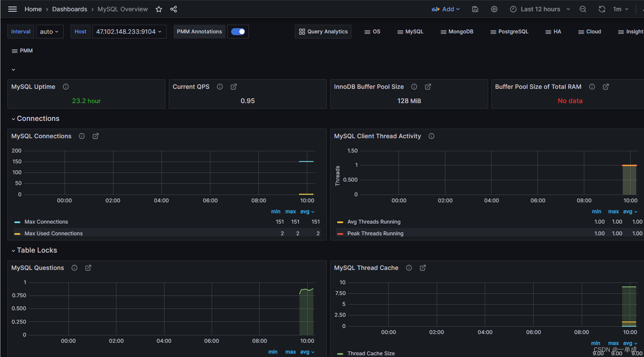Open the MySQL dashboards menu
The width and height of the screenshot is (644, 357).
[x=410, y=32]
